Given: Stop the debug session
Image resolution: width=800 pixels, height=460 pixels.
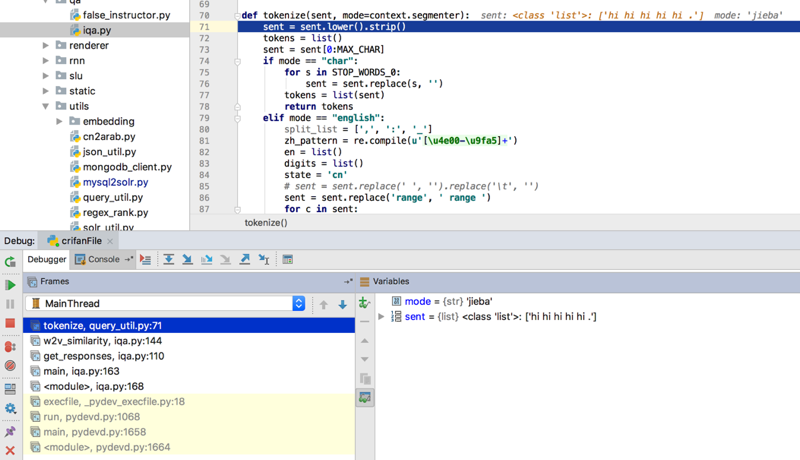Looking at the screenshot, I should click(x=10, y=324).
